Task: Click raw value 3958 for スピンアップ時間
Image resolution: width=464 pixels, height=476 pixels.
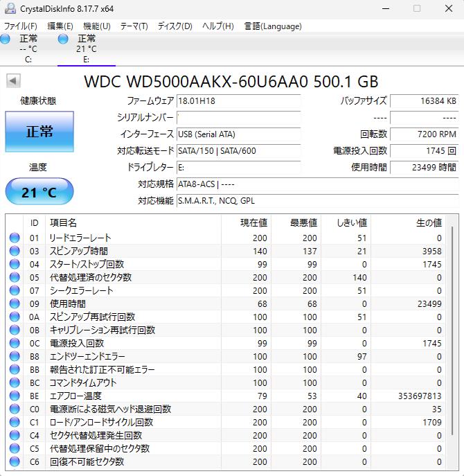Action: pos(432,252)
